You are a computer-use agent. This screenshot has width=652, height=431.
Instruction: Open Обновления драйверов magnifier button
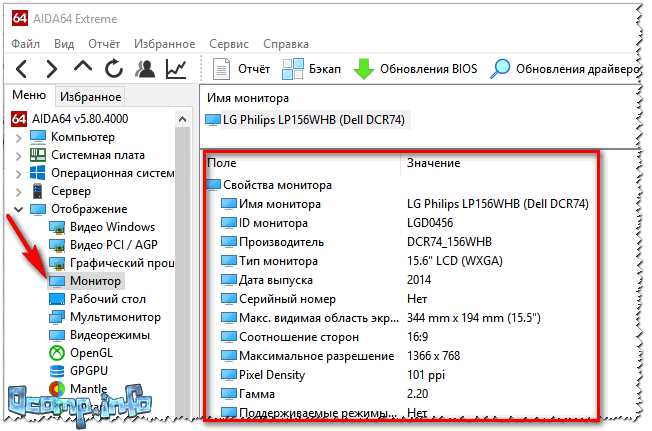(x=564, y=69)
